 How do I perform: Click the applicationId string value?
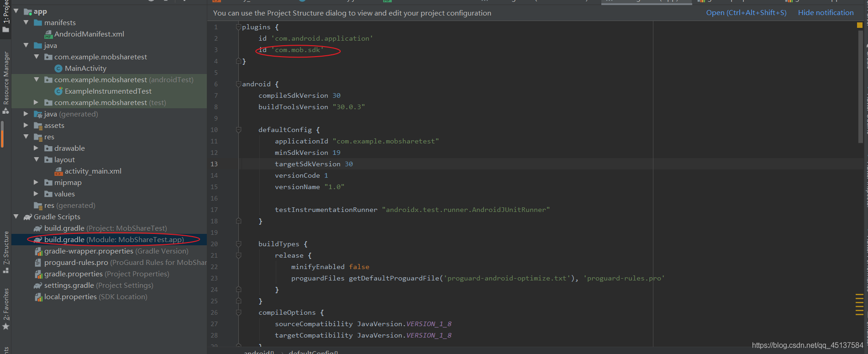(386, 141)
